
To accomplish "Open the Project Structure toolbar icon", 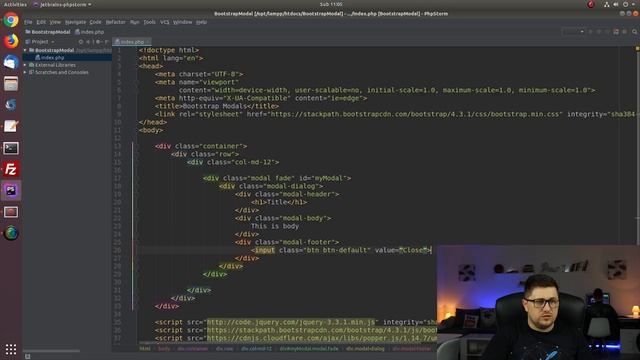I will coord(616,32).
